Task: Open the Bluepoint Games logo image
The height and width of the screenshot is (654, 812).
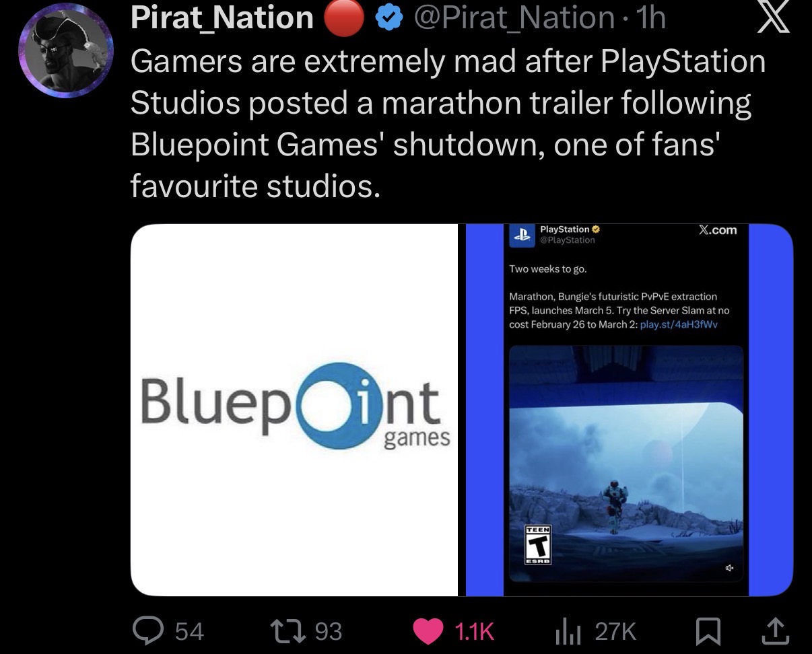Action: pos(294,410)
